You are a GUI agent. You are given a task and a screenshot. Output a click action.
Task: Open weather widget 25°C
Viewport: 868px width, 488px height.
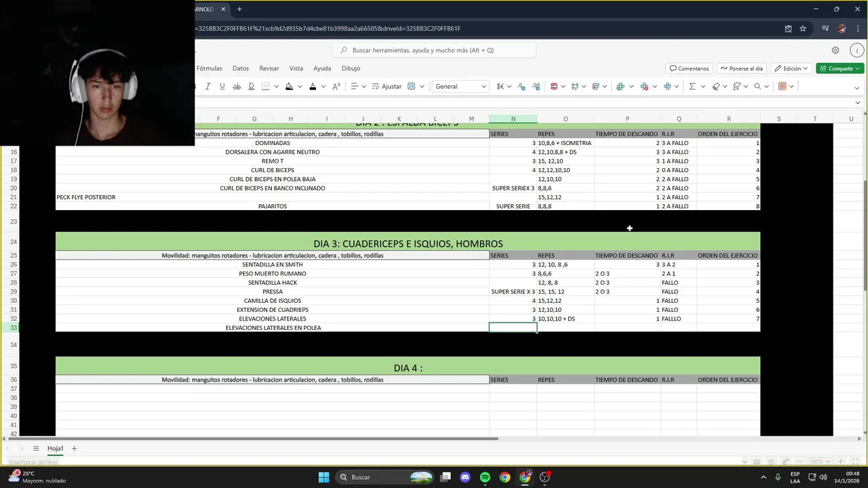[x=37, y=477]
